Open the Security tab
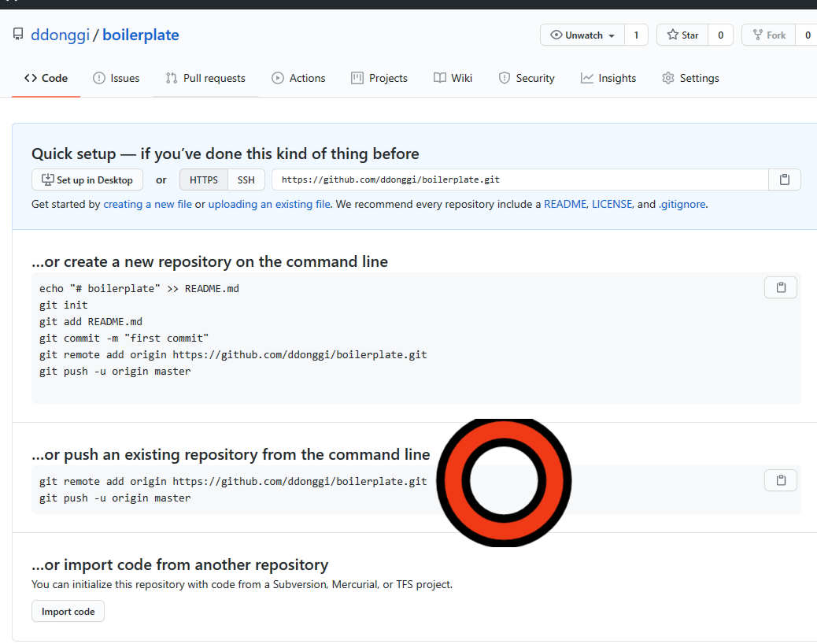Screen dimensions: 817x644 [527, 78]
